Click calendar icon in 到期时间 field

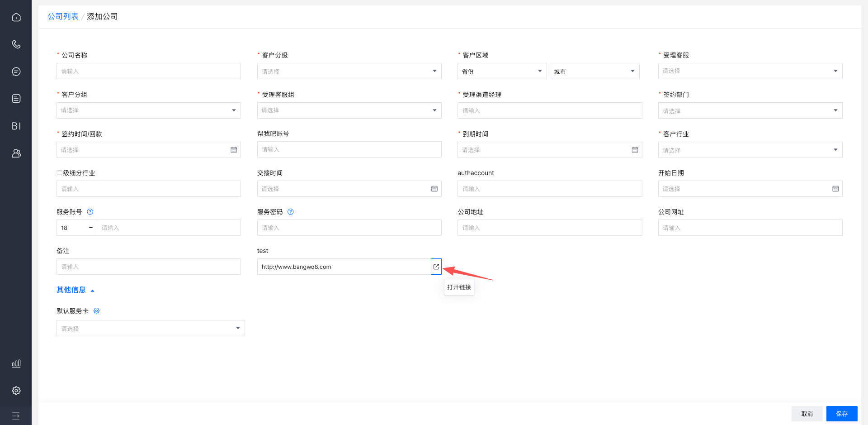(635, 150)
